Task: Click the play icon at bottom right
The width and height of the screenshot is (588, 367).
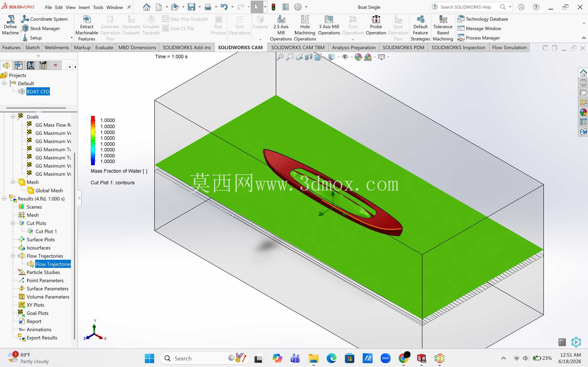Action: [576, 342]
